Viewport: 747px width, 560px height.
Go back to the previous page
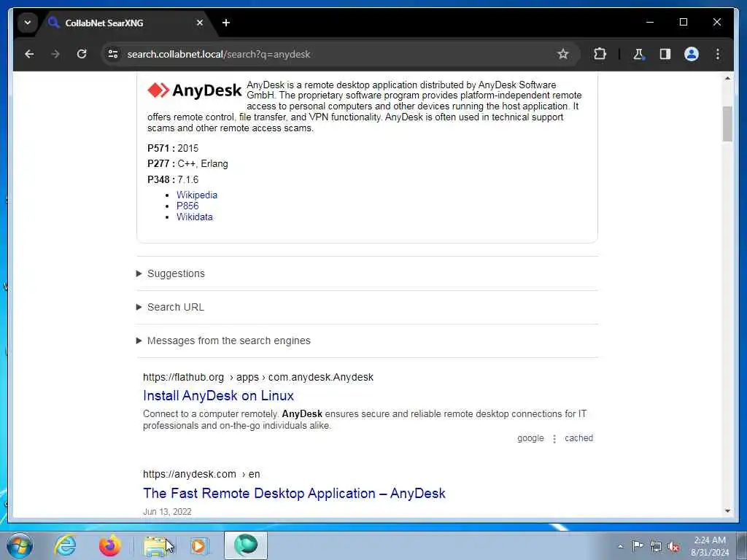tap(29, 54)
